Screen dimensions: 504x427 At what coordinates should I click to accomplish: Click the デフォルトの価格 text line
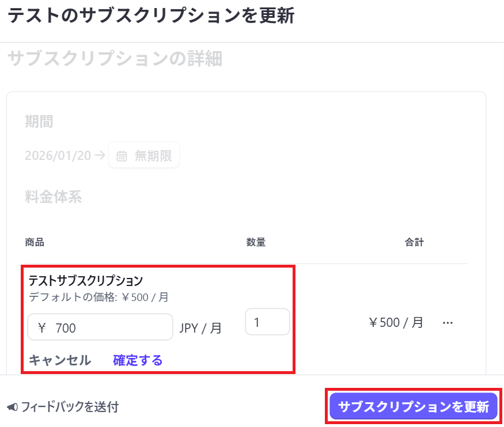pyautogui.click(x=98, y=298)
